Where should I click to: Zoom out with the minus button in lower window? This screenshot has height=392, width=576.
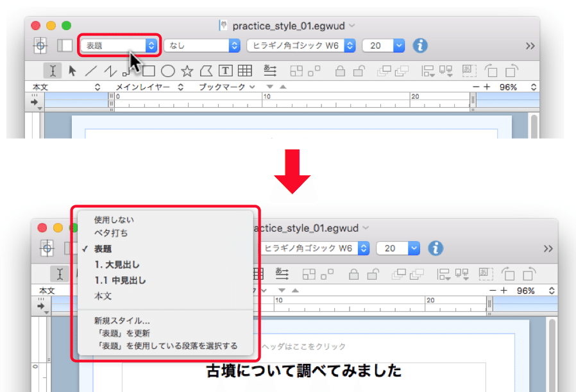point(493,291)
